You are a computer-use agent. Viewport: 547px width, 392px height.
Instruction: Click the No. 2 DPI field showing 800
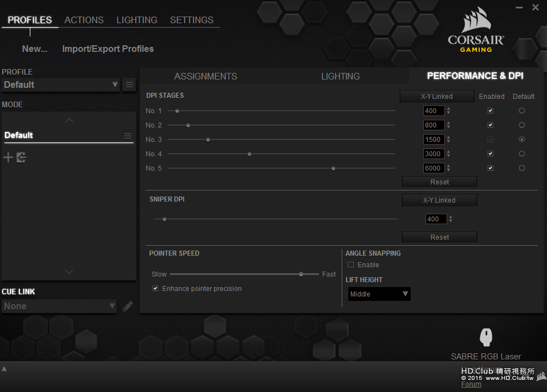pyautogui.click(x=434, y=125)
